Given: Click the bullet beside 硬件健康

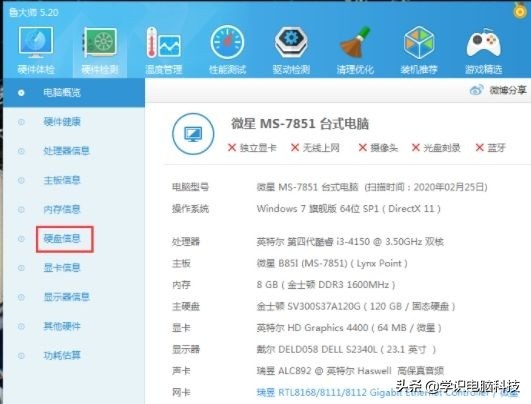Looking at the screenshot, I should (x=21, y=122).
